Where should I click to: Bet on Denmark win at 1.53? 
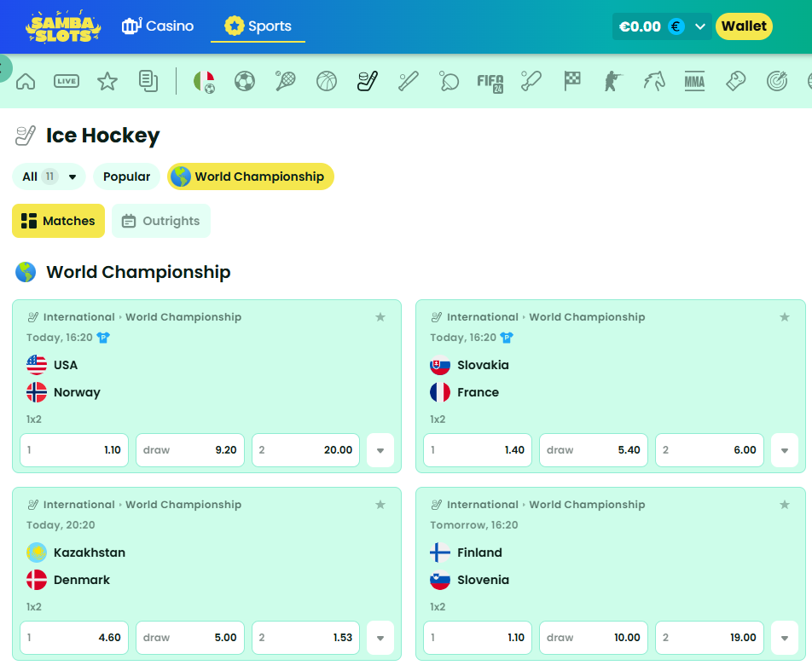(305, 638)
